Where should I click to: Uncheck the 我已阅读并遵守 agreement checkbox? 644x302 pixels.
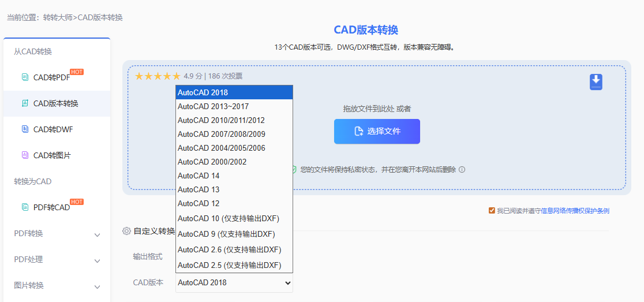492,211
